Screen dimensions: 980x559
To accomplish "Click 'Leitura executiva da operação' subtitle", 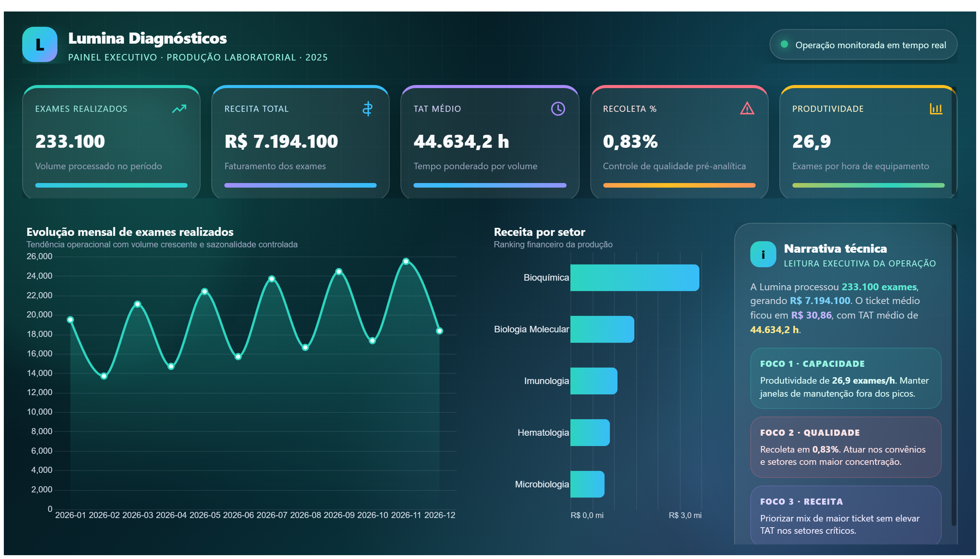I will pyautogui.click(x=859, y=263).
